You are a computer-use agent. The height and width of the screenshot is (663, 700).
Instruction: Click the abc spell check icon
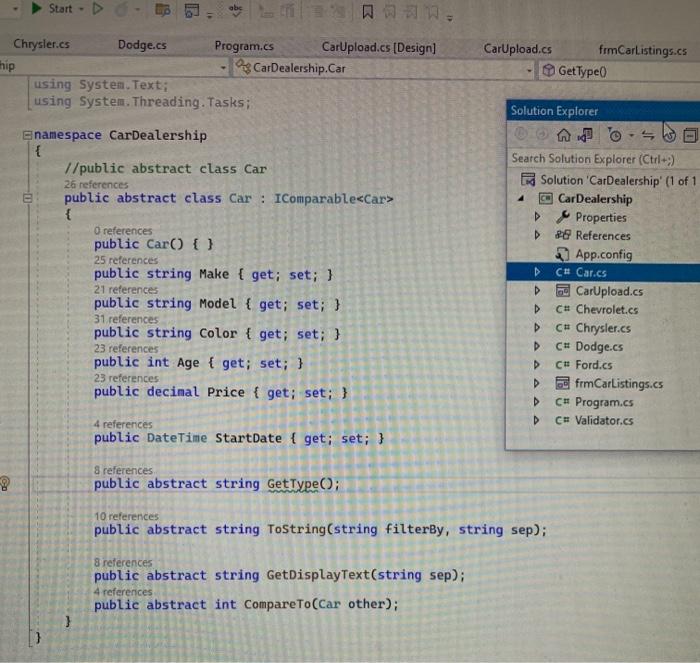[235, 10]
